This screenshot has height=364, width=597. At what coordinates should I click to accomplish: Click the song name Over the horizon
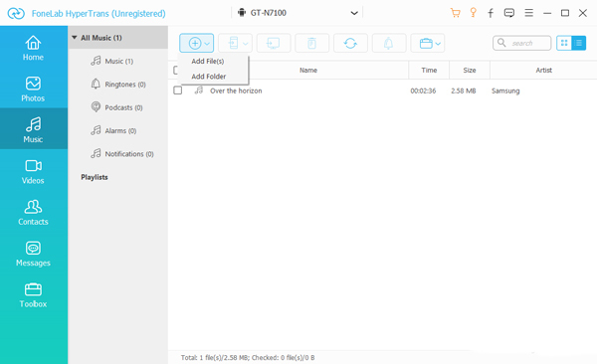click(x=236, y=91)
